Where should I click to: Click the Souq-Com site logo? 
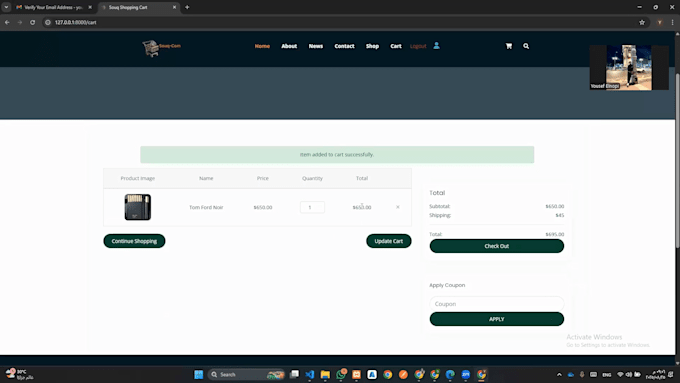tap(161, 48)
